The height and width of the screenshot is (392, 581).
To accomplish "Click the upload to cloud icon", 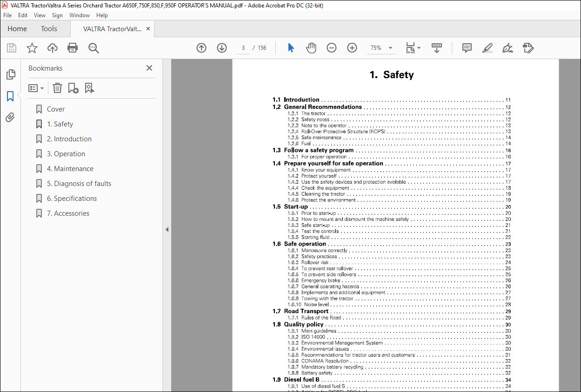I will (x=53, y=48).
